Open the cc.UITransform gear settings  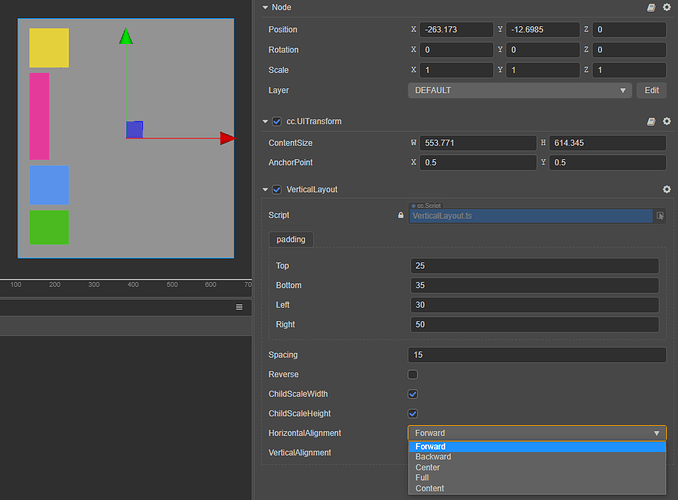pyautogui.click(x=666, y=122)
